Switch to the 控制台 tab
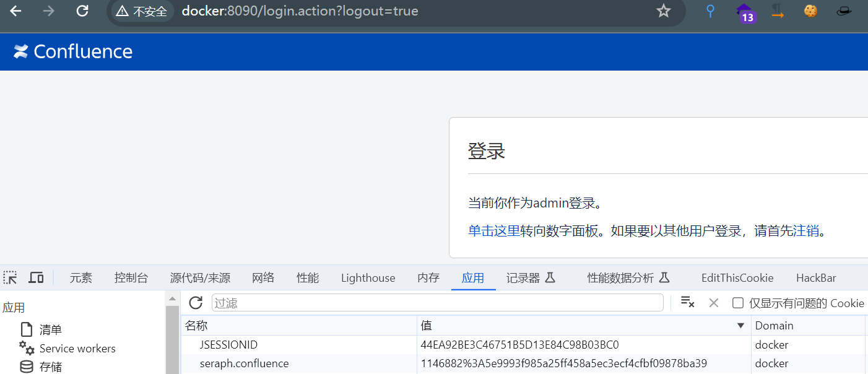Screen dimensions: 868x374 (131, 278)
